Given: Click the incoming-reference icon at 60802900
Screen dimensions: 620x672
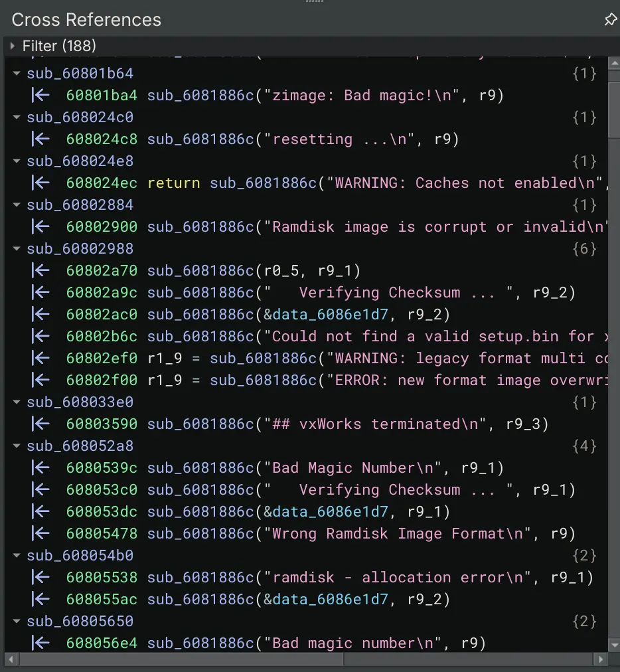Looking at the screenshot, I should coord(41,227).
